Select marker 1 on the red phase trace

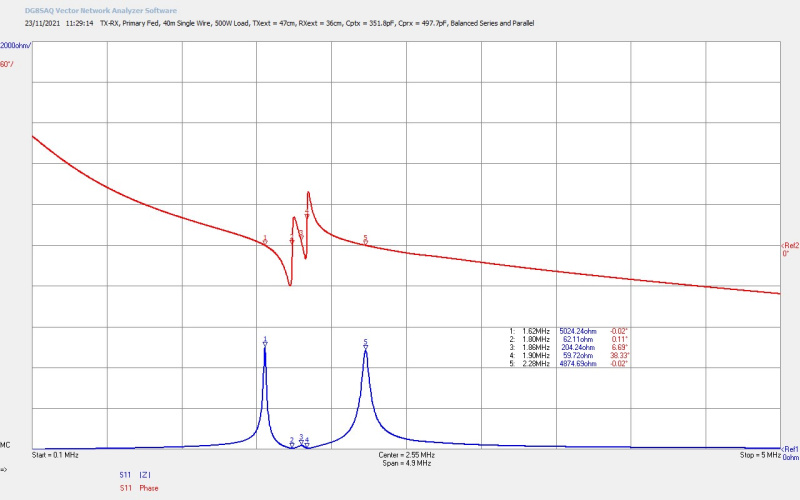coord(265,240)
